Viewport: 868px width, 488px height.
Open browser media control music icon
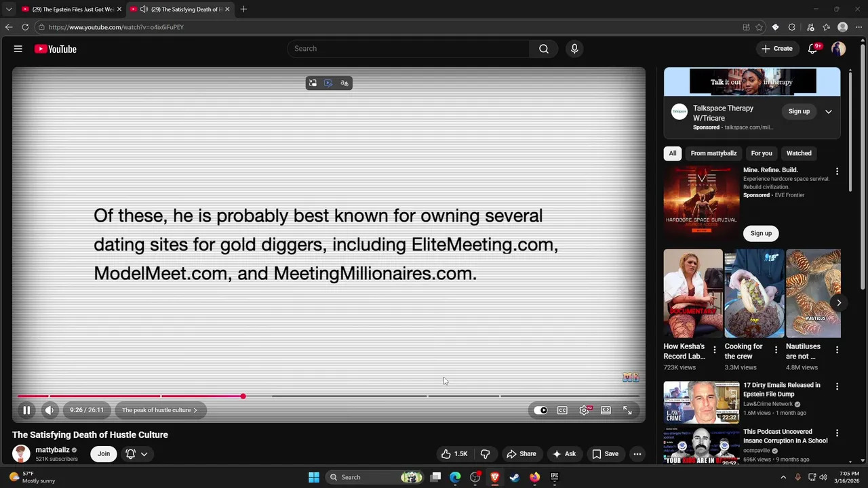coord(810,27)
